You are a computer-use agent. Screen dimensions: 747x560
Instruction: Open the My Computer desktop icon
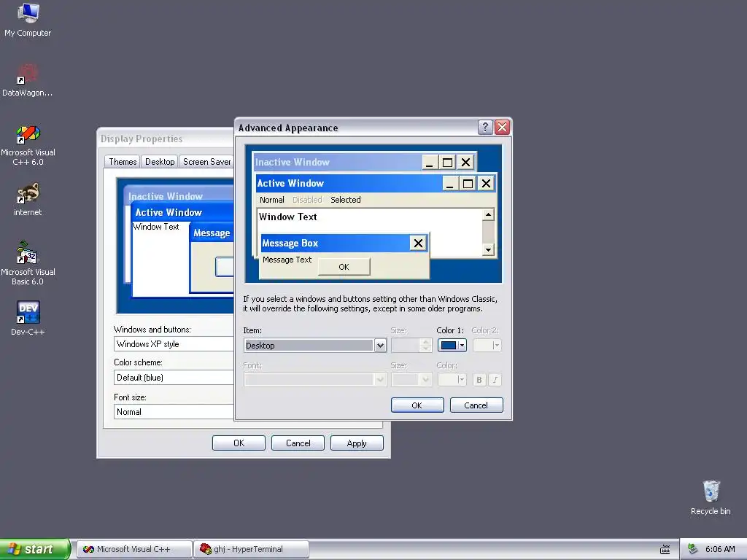[x=28, y=20]
